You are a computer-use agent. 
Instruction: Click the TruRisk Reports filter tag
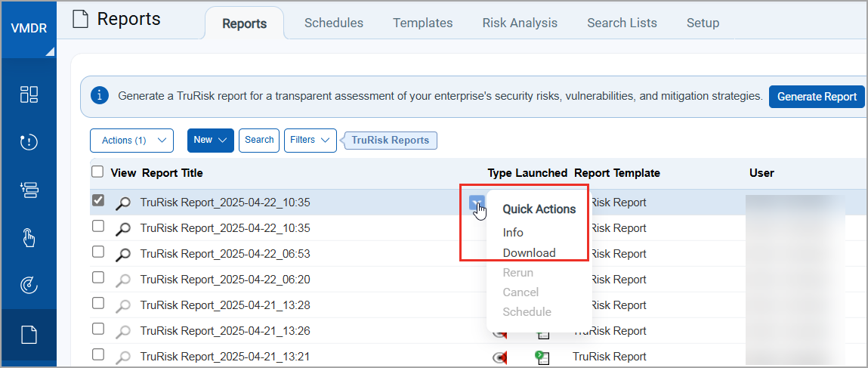pyautogui.click(x=391, y=141)
